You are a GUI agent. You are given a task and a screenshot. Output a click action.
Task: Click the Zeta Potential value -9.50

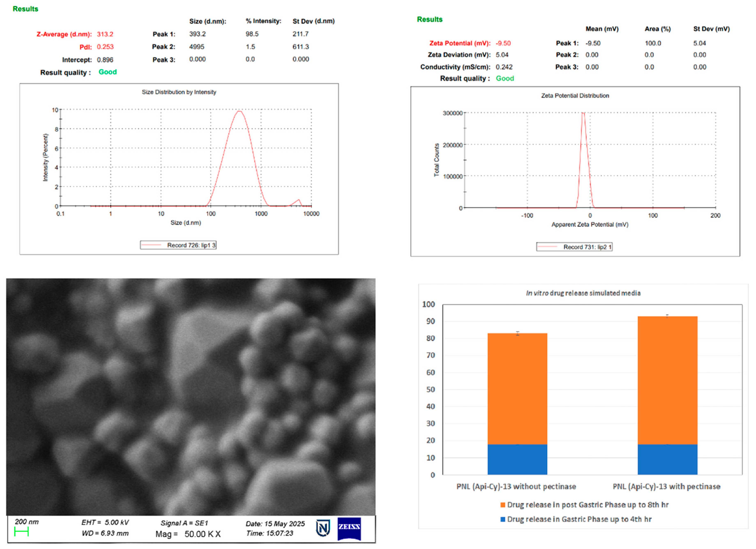click(503, 43)
